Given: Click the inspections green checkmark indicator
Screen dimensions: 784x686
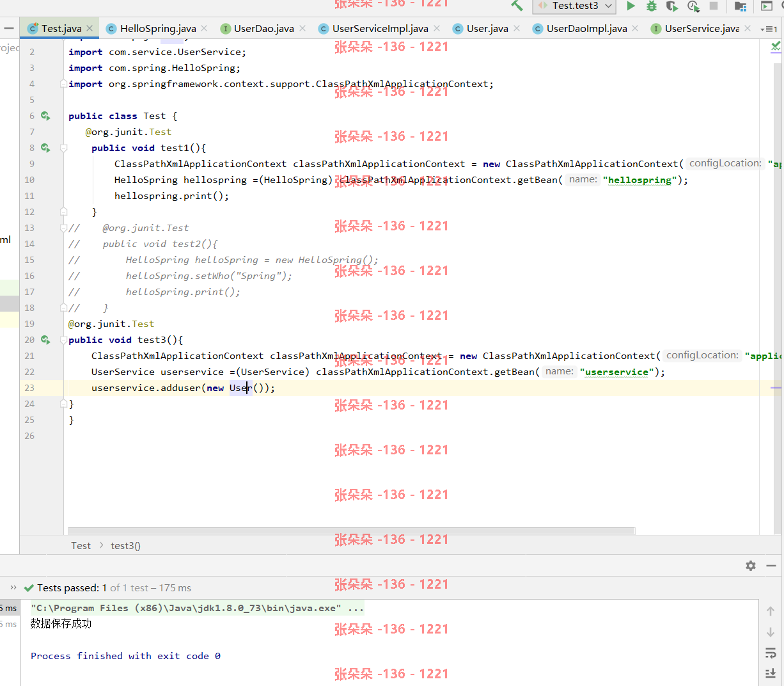Looking at the screenshot, I should (x=776, y=46).
